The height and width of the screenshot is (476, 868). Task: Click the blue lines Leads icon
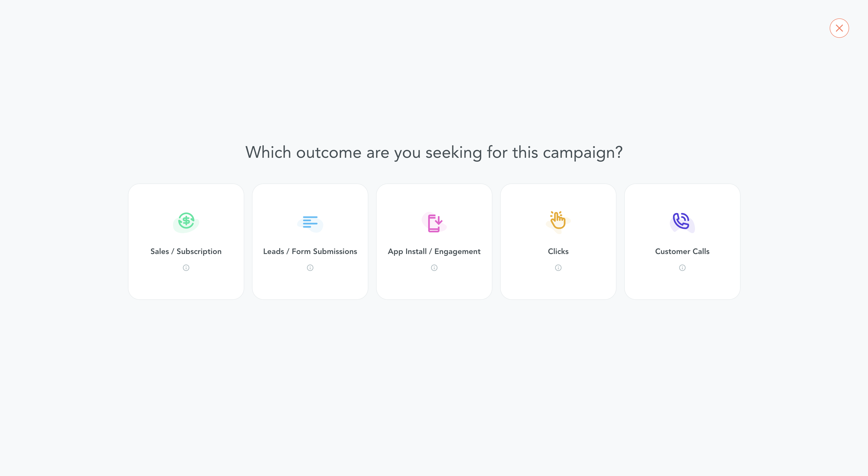tap(310, 222)
